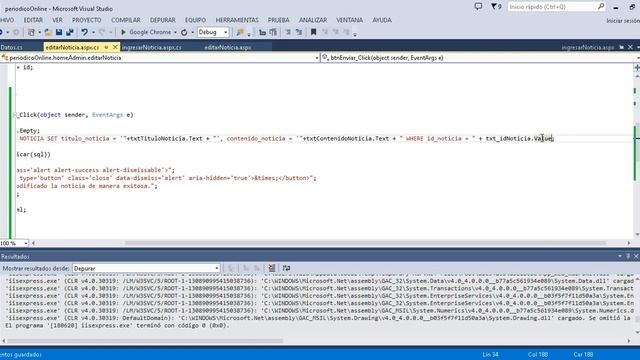Open the DEPURAR menu

click(162, 20)
